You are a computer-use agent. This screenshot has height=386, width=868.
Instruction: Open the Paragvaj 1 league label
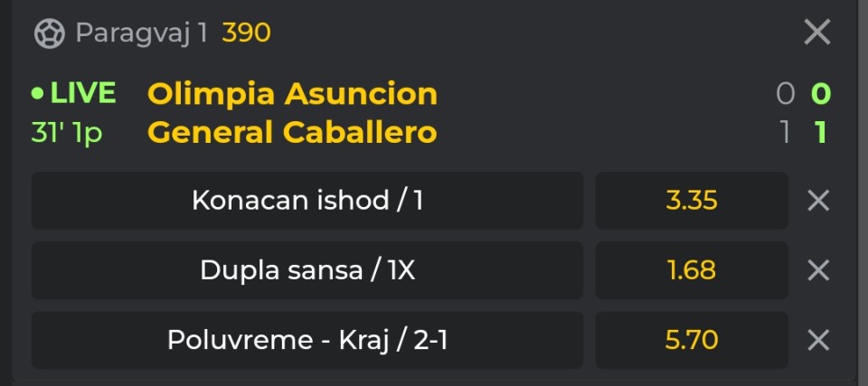coord(142,33)
